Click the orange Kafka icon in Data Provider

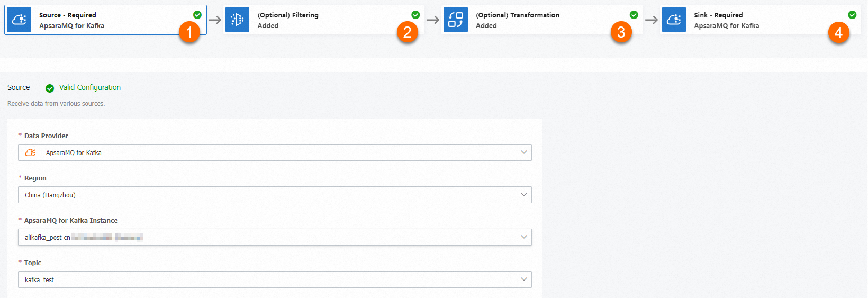[x=31, y=152]
